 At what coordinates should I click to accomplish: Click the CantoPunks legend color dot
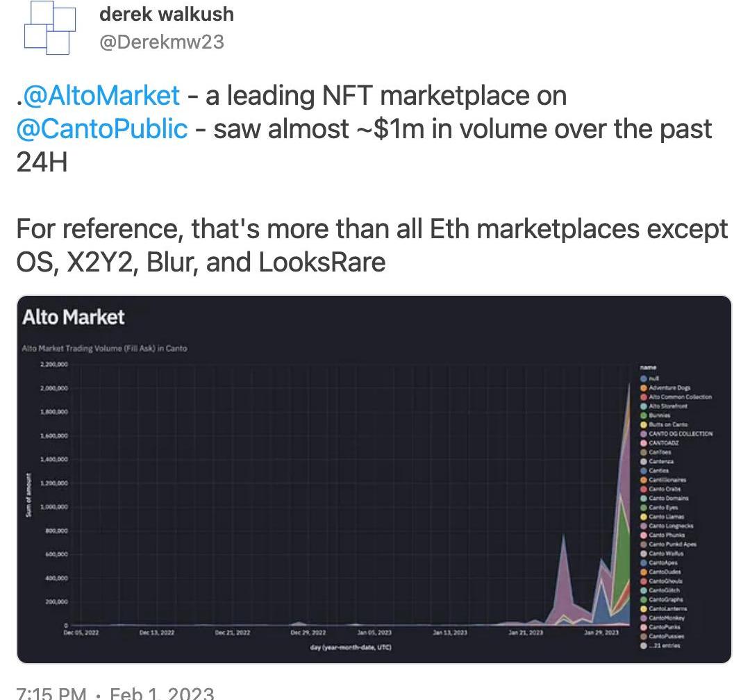pos(644,627)
